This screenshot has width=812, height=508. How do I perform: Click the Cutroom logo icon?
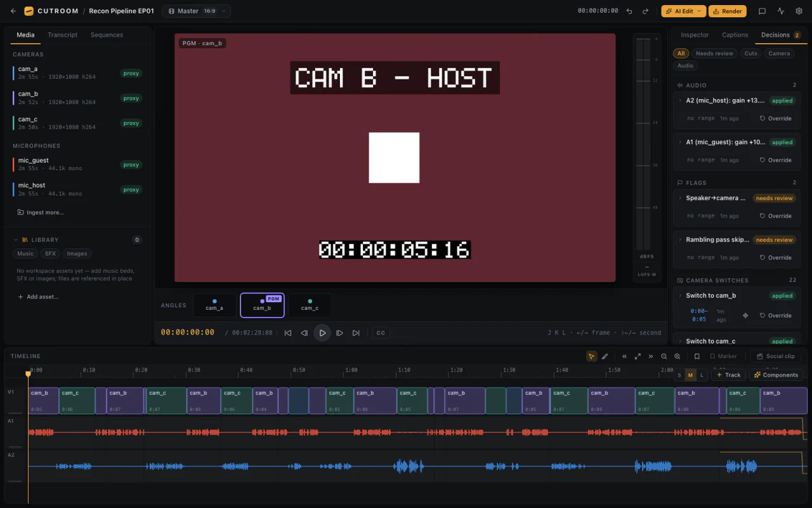pos(29,11)
